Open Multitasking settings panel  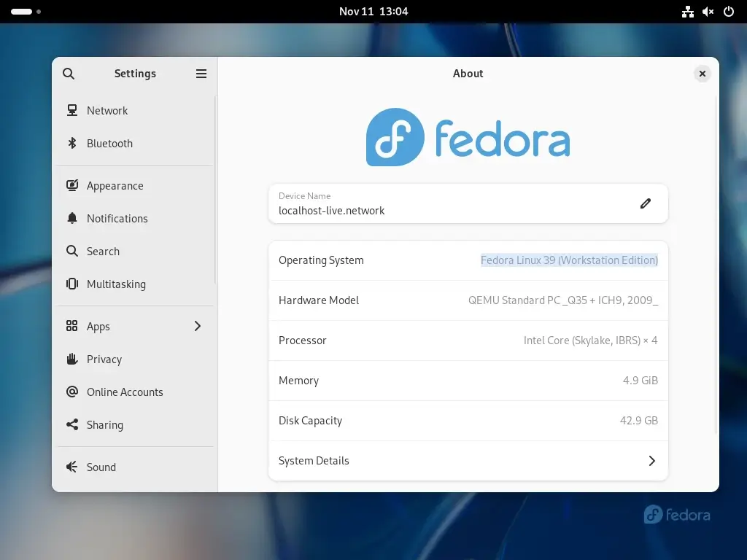(135, 284)
